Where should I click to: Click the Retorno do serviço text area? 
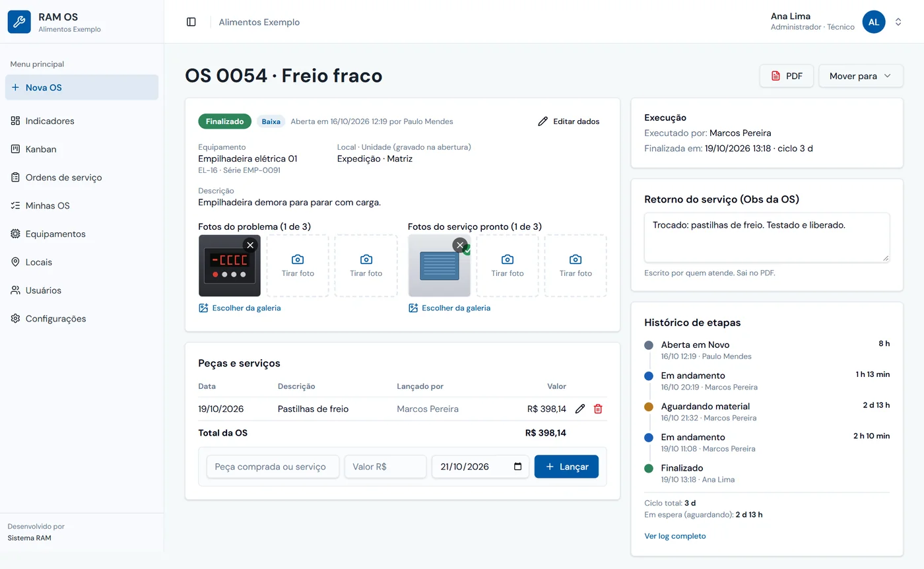pyautogui.click(x=767, y=238)
